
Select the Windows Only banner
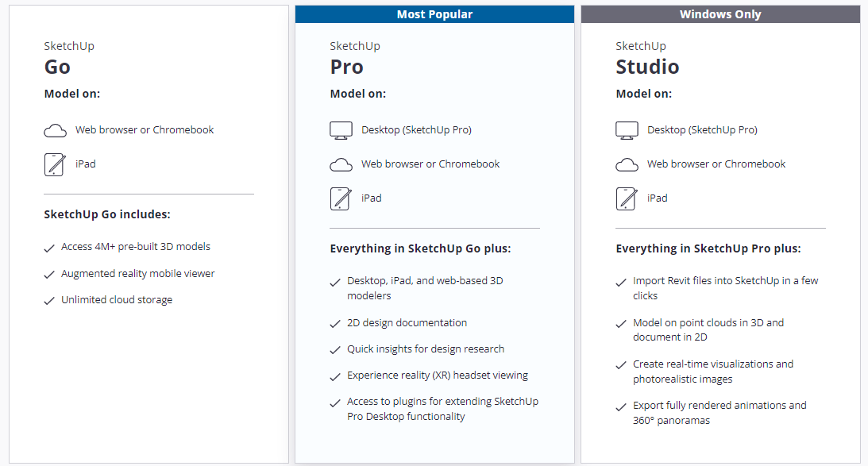(720, 14)
